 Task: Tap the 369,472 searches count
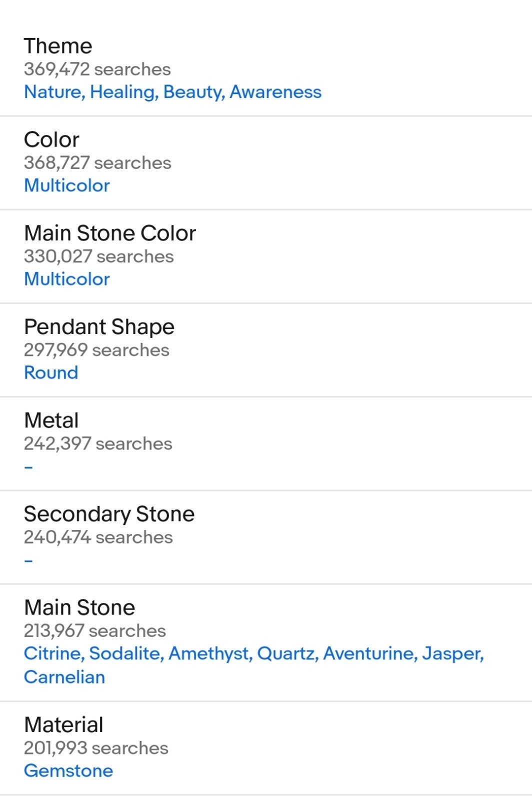(97, 69)
